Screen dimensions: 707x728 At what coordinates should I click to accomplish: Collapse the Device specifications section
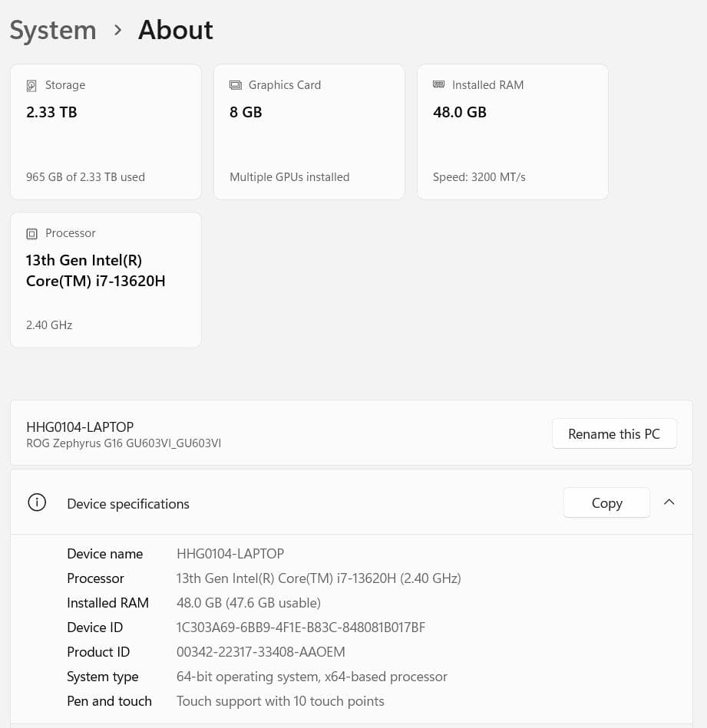[669, 502]
